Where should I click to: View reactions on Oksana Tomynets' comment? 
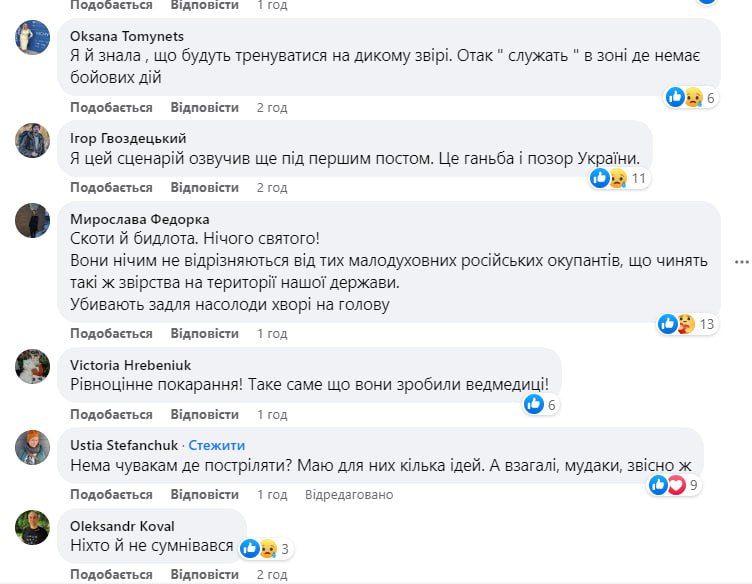pos(692,97)
